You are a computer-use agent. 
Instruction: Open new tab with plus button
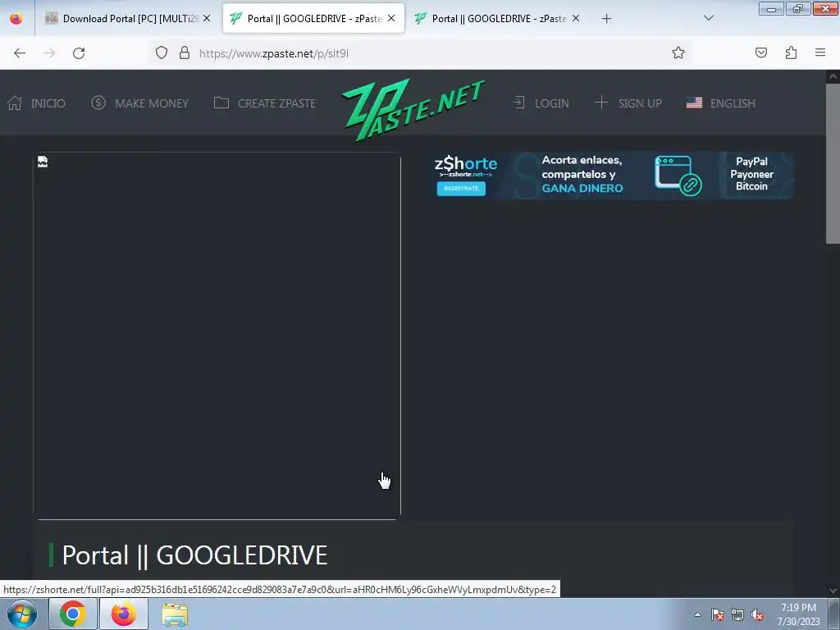click(606, 19)
